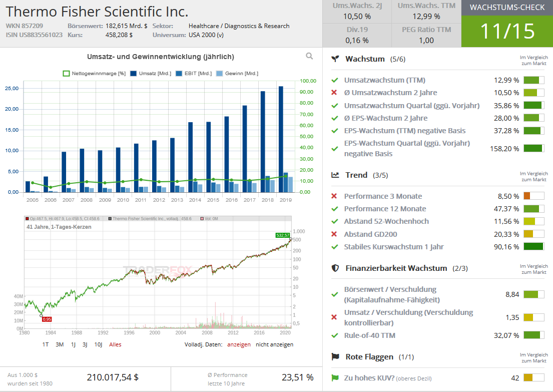Screen dimensions: 553x392
Task: Click the 2019 Umsatz bar in chart
Action: tap(281, 139)
